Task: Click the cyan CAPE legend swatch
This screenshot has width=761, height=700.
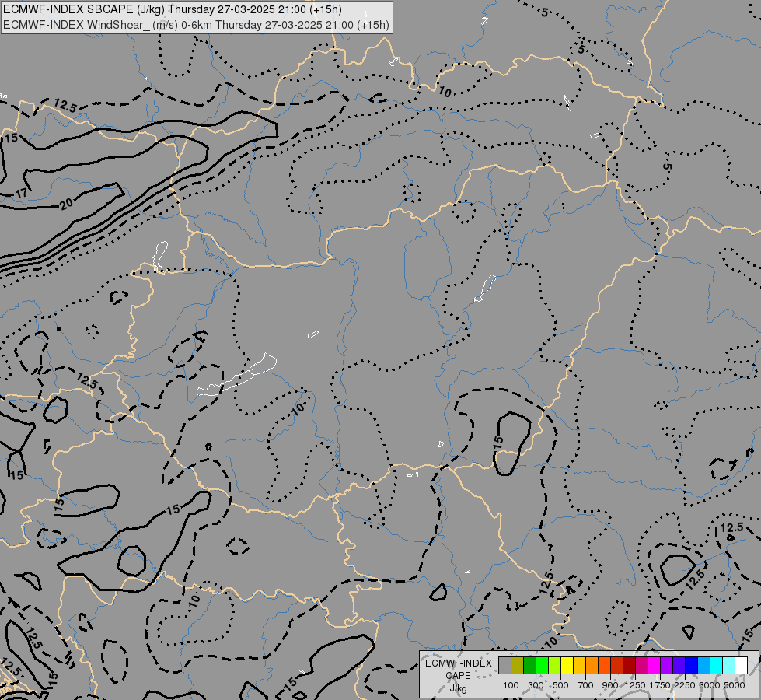Action: point(716,665)
